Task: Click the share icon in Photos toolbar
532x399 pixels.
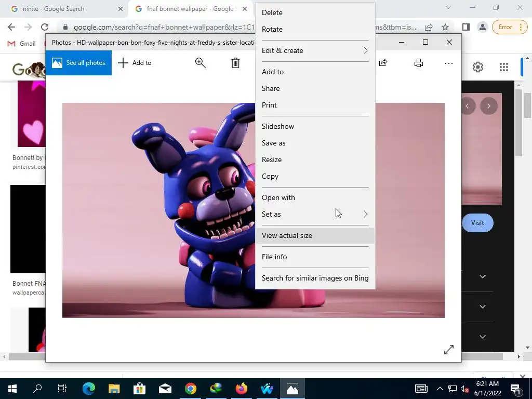Action: tap(383, 63)
